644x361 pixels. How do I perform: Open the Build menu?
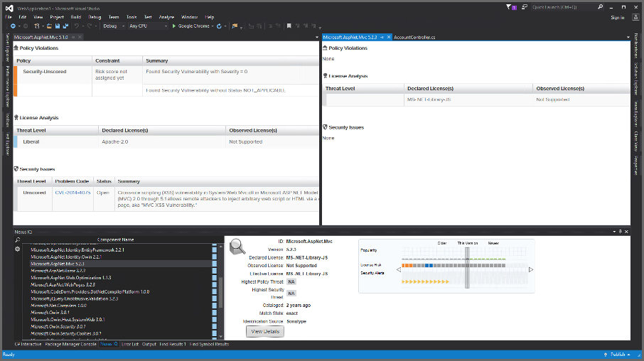tap(76, 17)
